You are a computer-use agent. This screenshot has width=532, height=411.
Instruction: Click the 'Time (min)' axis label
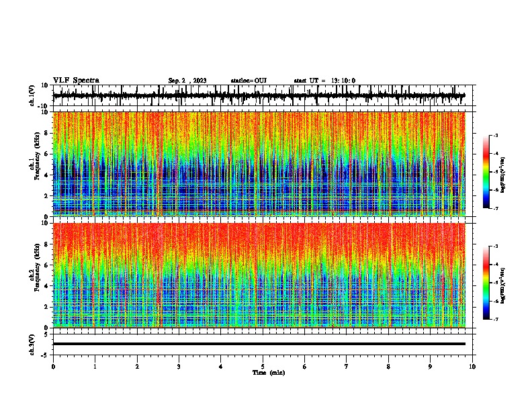pyautogui.click(x=269, y=373)
